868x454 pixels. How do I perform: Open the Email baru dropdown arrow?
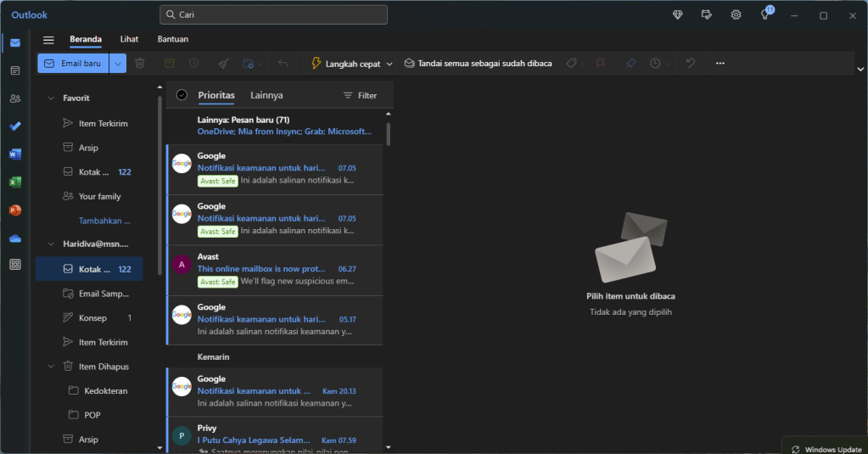pos(118,64)
